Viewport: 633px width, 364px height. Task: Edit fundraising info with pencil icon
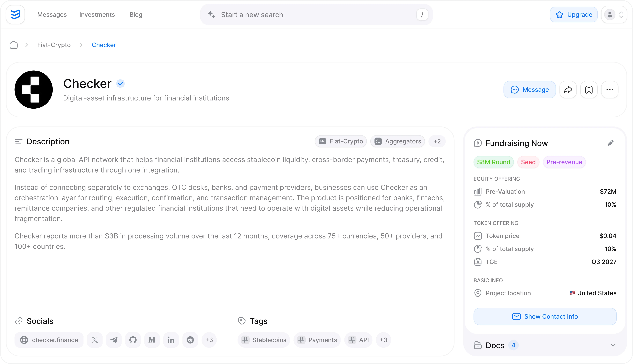pyautogui.click(x=610, y=143)
